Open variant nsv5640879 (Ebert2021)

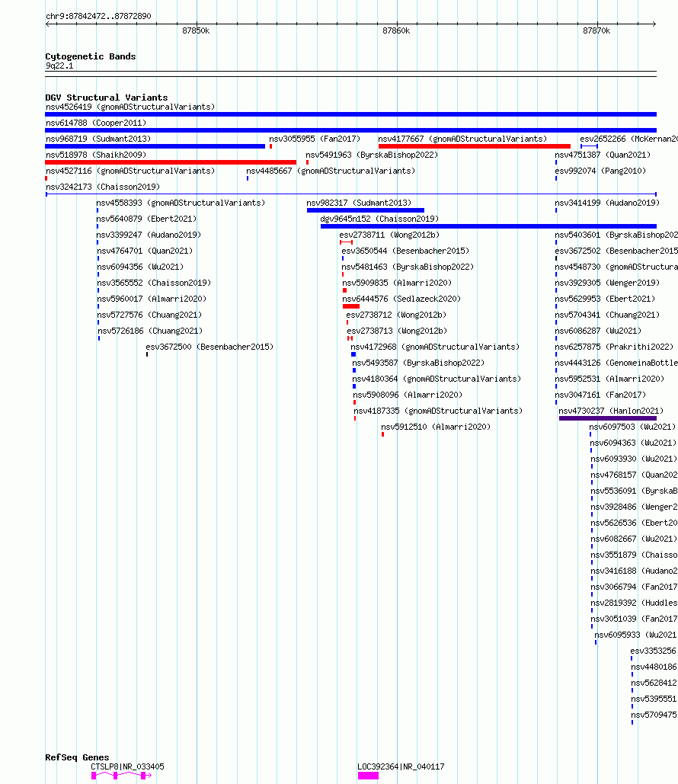[x=146, y=219]
